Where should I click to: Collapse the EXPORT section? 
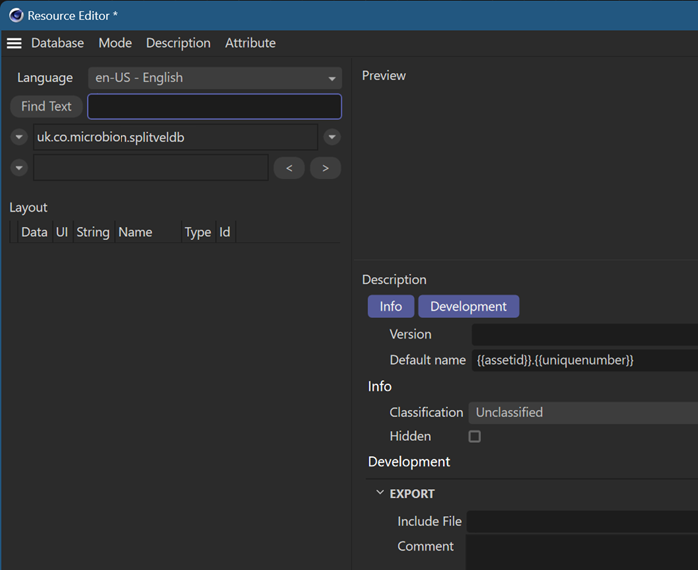point(380,493)
